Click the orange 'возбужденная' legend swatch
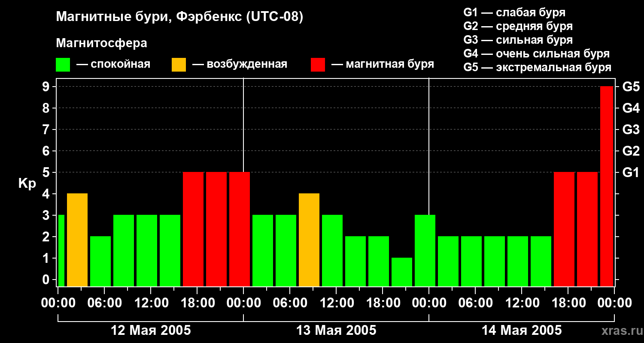Screen dimensions: 644x343 click(179, 65)
